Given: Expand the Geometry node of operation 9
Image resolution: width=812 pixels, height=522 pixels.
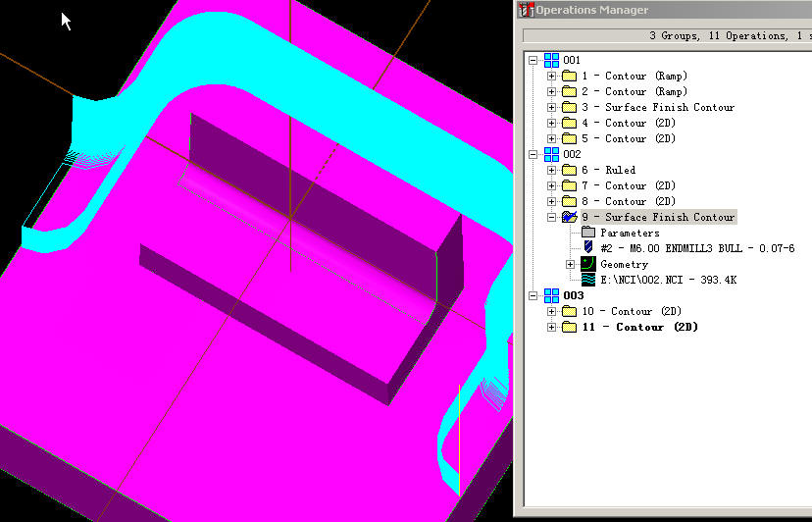Looking at the screenshot, I should (x=570, y=264).
